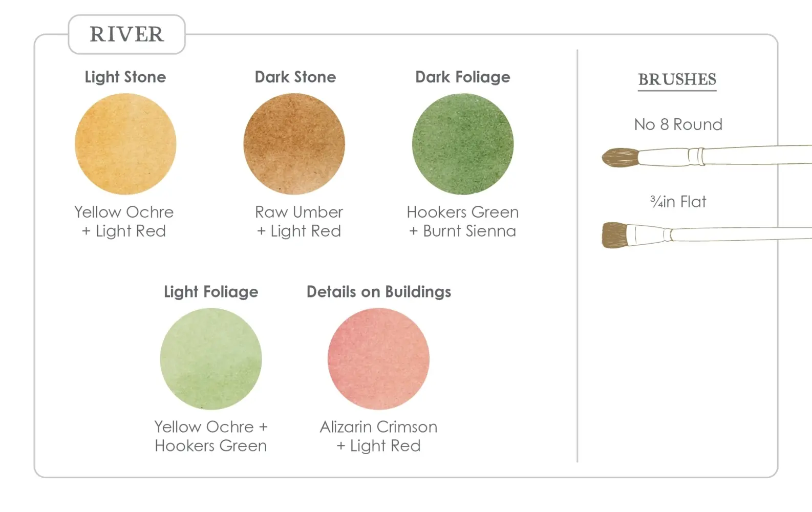Viewport: 812px width, 512px height.
Task: Click the No 8 Round brush illustration
Action: (707, 157)
